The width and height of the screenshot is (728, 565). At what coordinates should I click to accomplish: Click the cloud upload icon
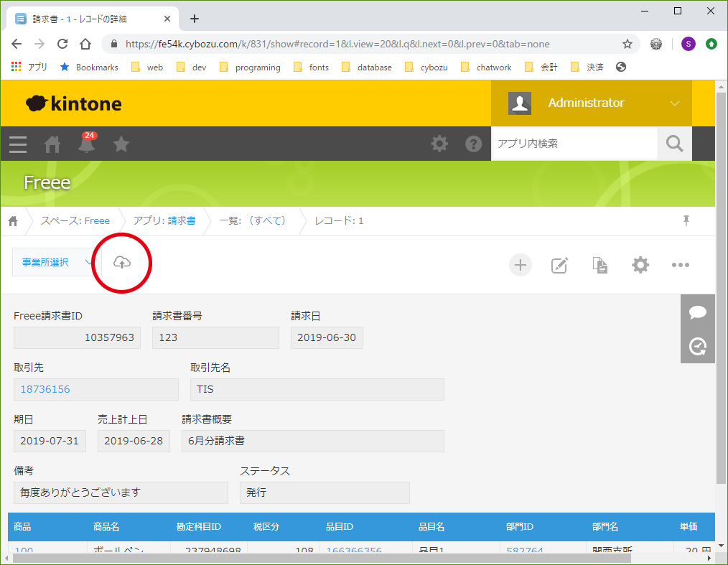click(x=121, y=263)
